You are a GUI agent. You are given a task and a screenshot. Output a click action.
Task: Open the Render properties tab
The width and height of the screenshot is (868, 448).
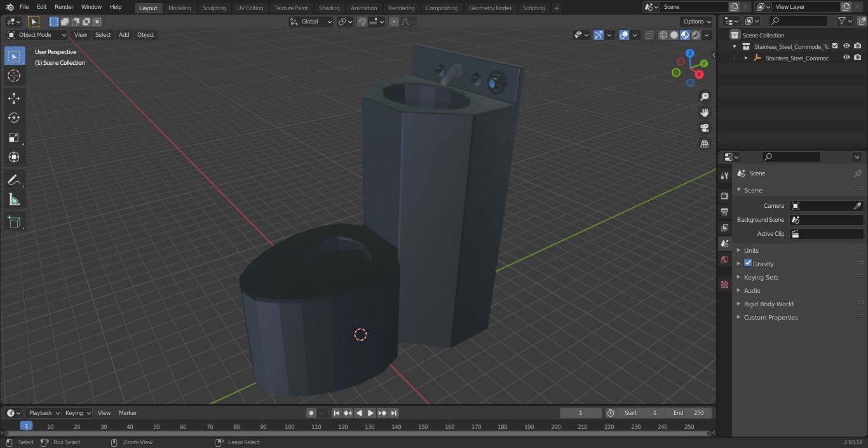[x=724, y=196]
